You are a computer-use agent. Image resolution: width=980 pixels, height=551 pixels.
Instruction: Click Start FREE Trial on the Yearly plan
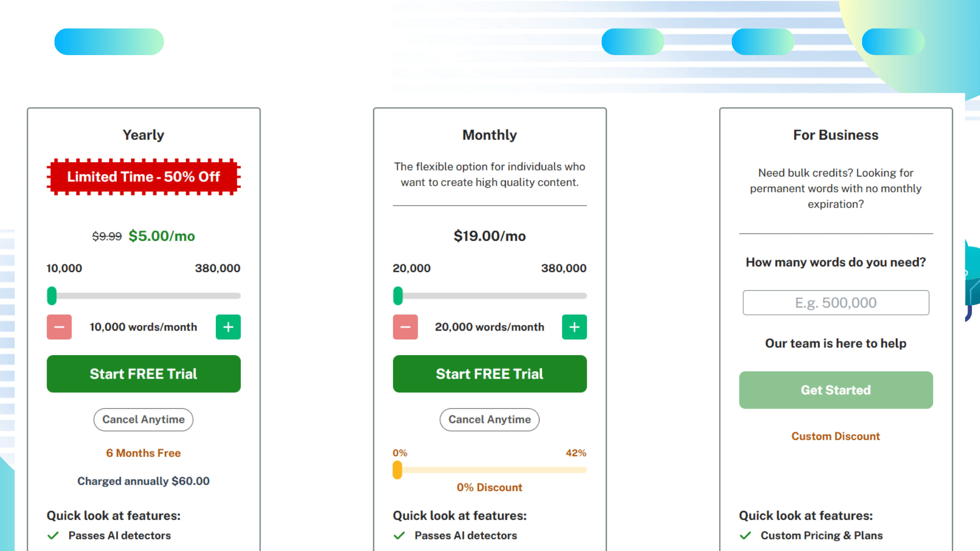coord(143,373)
